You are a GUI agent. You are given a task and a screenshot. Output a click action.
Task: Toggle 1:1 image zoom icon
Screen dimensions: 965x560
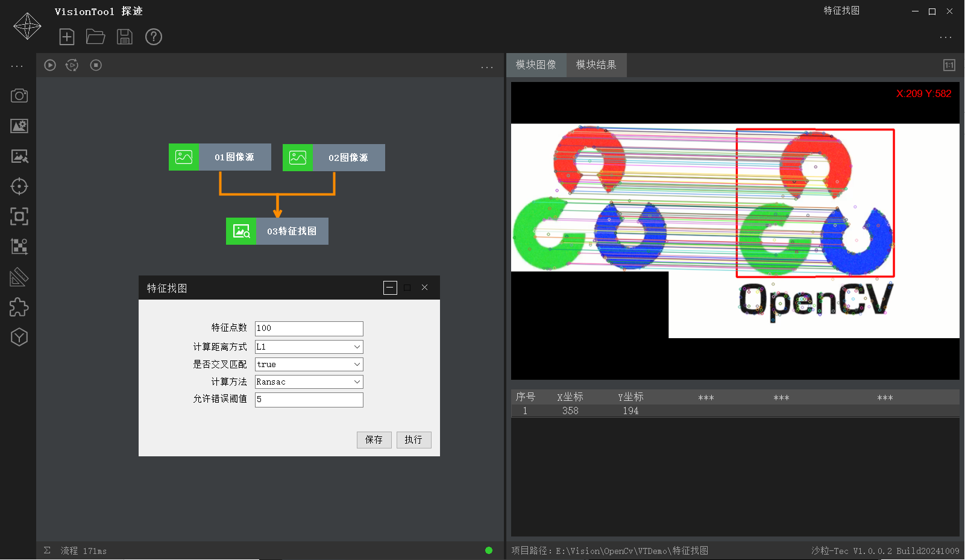(x=949, y=65)
